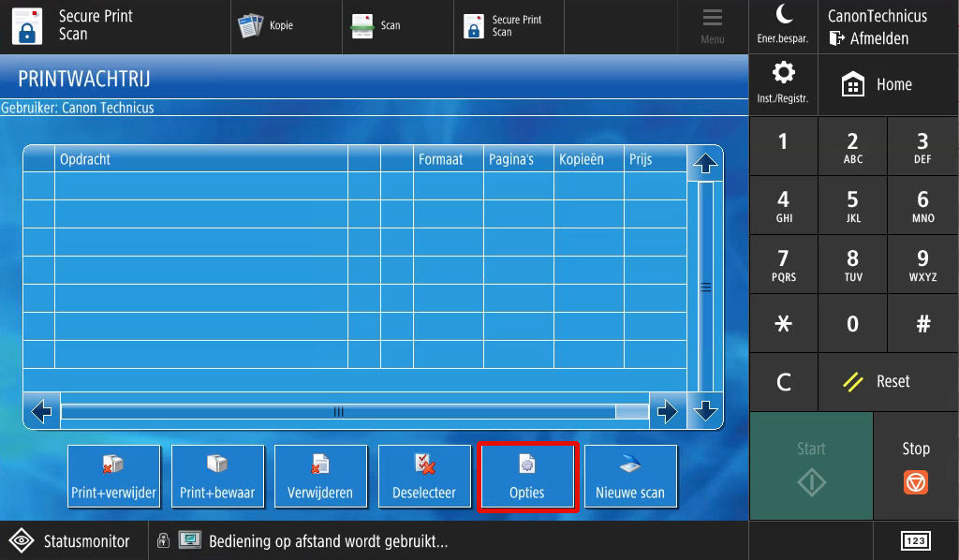
Task: Deselect all jobs with Deselecteer
Action: pos(424,477)
